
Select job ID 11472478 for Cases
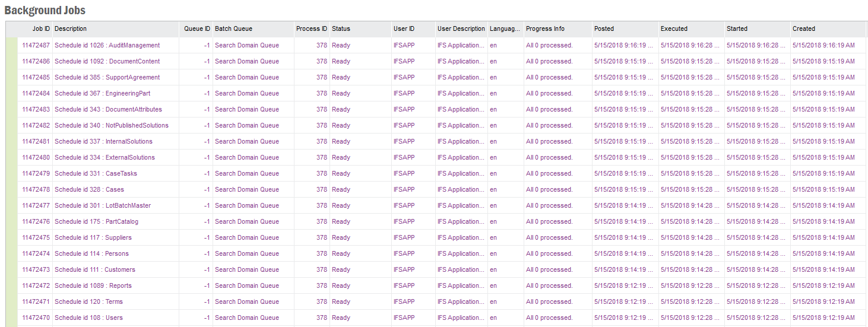[x=36, y=189]
